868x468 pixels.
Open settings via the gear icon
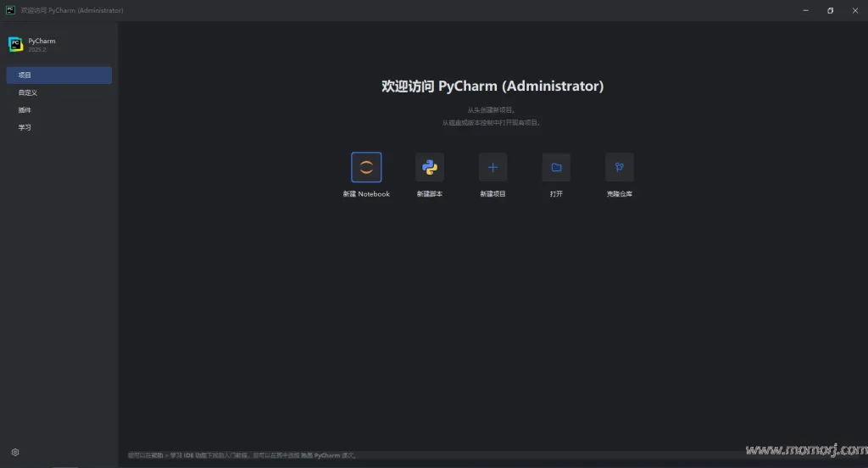coord(15,453)
